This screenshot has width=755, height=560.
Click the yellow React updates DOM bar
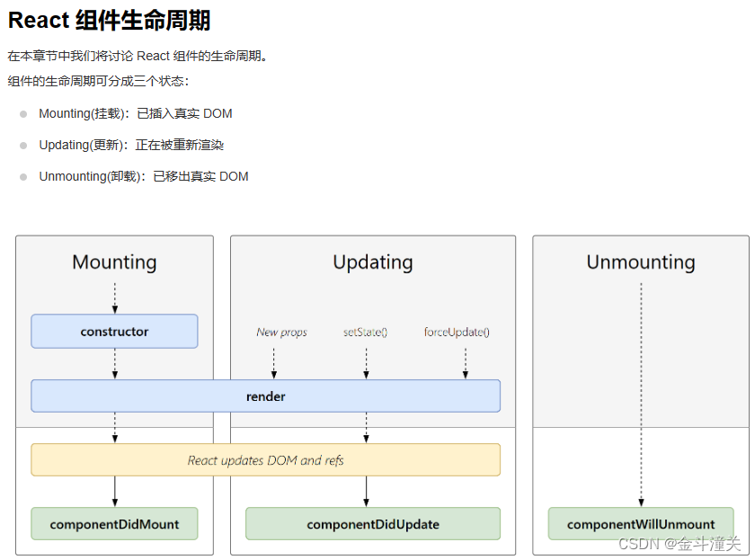pyautogui.click(x=266, y=459)
